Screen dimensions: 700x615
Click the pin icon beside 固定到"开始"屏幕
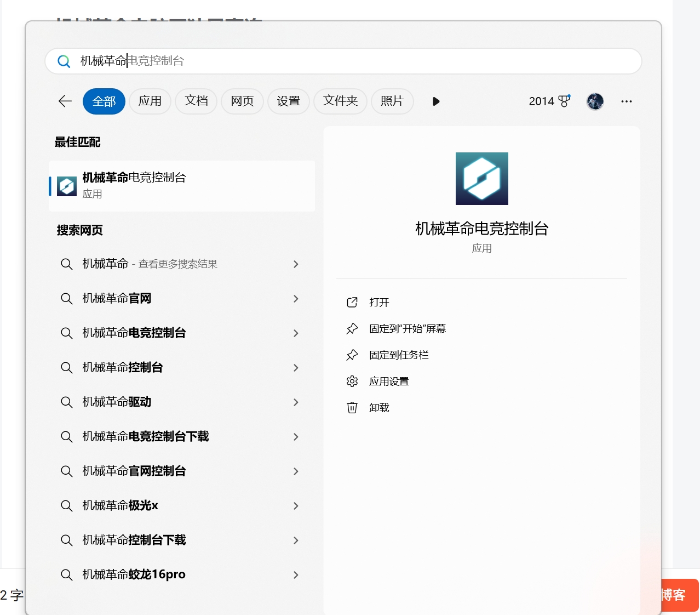pos(352,328)
